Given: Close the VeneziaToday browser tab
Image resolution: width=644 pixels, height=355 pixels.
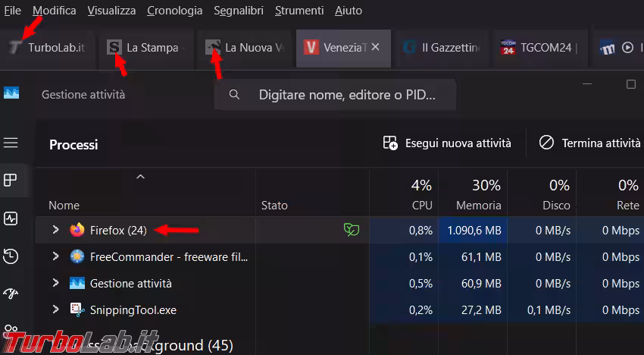Looking at the screenshot, I should tap(376, 47).
